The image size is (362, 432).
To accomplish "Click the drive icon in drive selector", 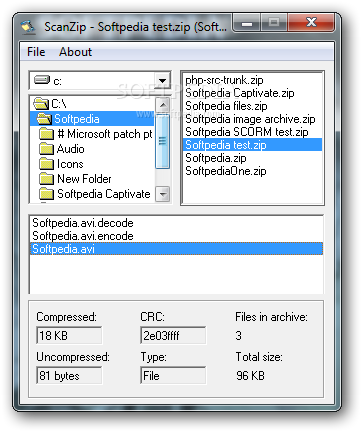I will pos(42,80).
